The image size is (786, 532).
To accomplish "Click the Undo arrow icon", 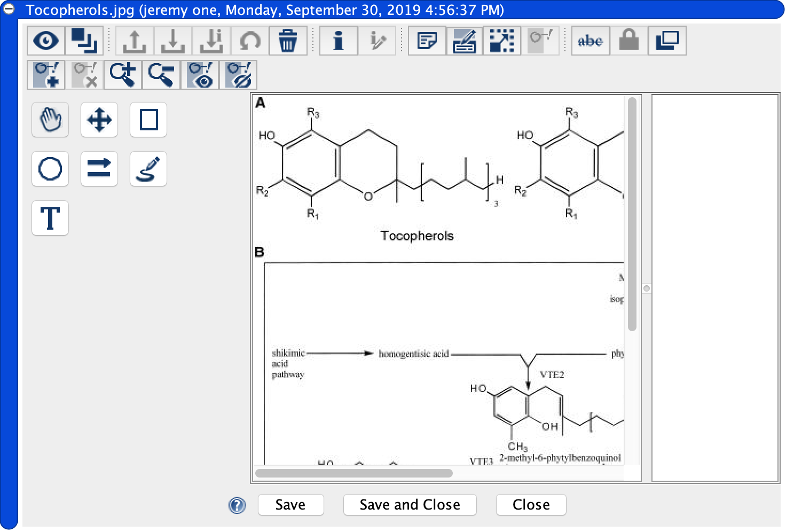I will 249,40.
